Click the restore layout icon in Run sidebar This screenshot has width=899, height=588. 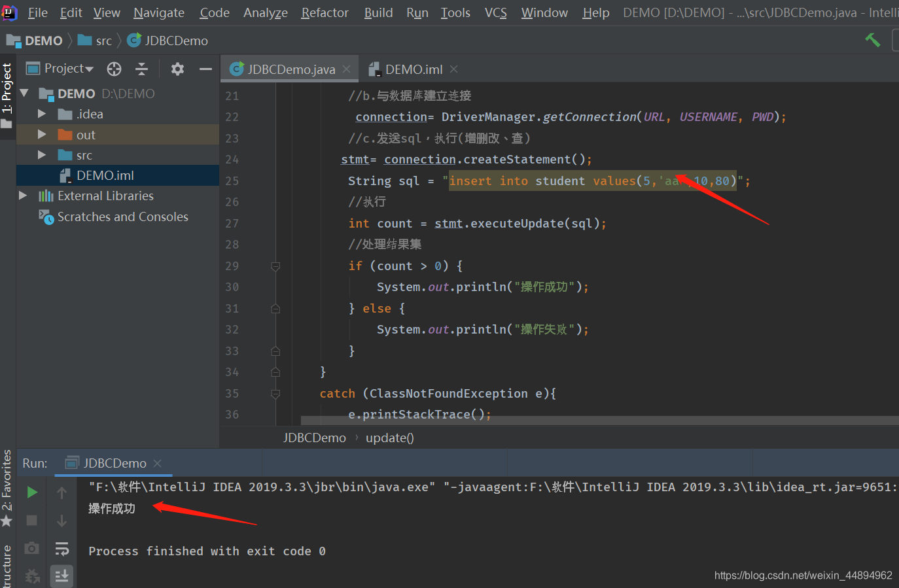click(32, 576)
